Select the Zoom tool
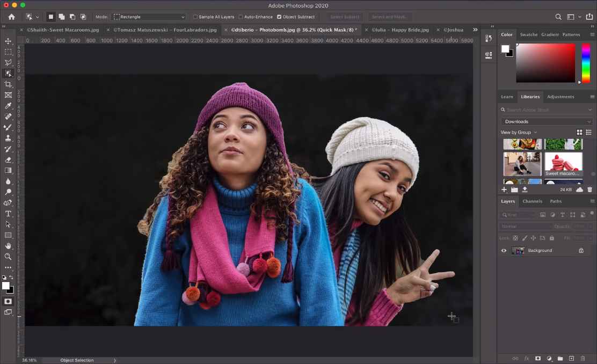 [8, 257]
